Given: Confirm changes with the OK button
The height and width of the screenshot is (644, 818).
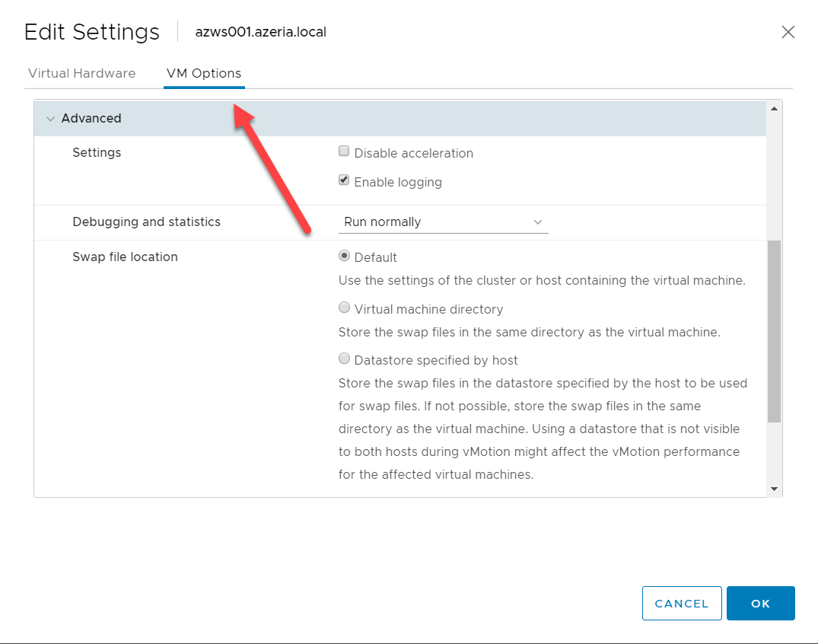Looking at the screenshot, I should 760,604.
